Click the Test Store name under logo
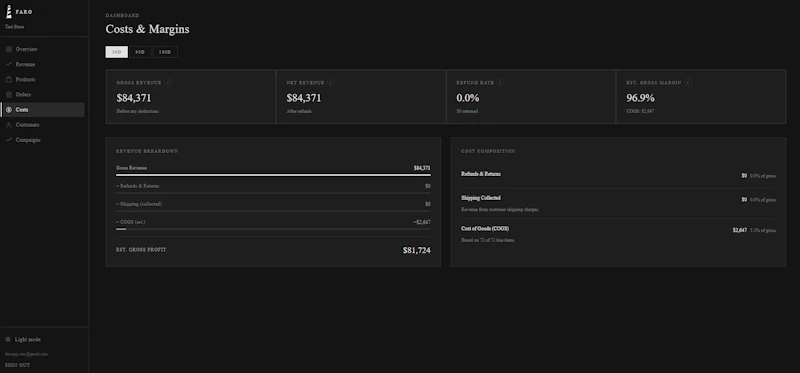The height and width of the screenshot is (373, 800). pos(14,27)
